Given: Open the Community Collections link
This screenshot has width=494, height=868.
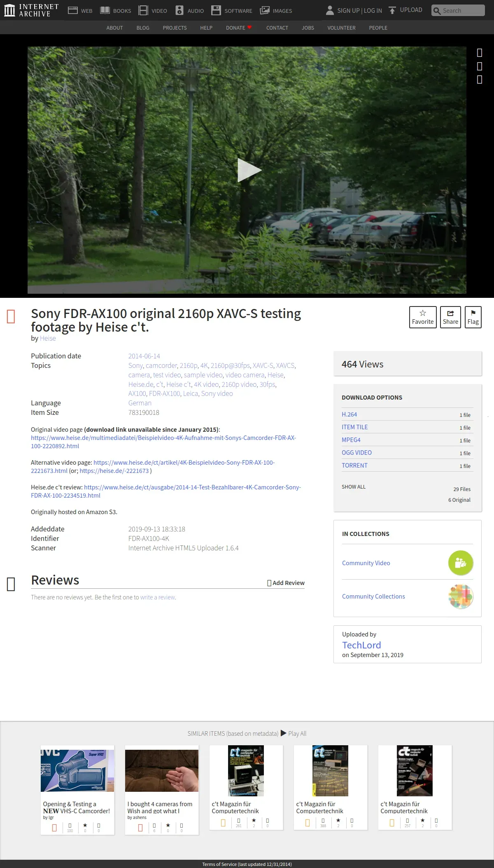Looking at the screenshot, I should pyautogui.click(x=373, y=596).
